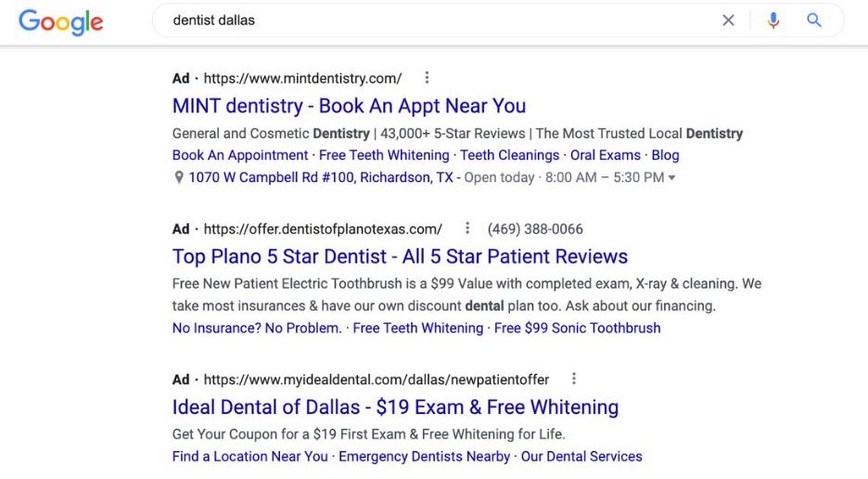Open three-dot menu for myidealdental ad
Image resolution: width=868 pixels, height=479 pixels.
574,379
